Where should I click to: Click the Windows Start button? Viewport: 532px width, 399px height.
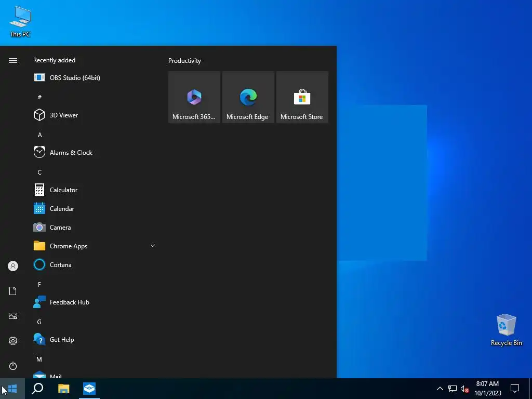click(12, 389)
